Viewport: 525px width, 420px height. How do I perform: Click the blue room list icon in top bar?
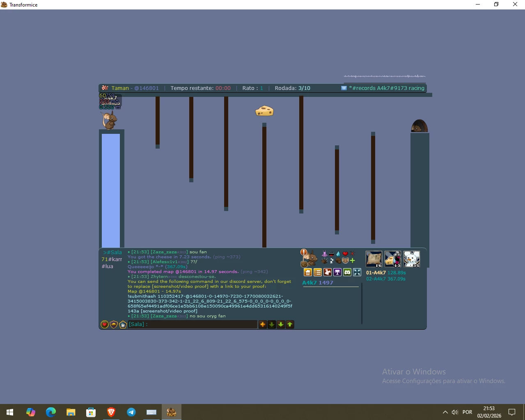click(344, 88)
